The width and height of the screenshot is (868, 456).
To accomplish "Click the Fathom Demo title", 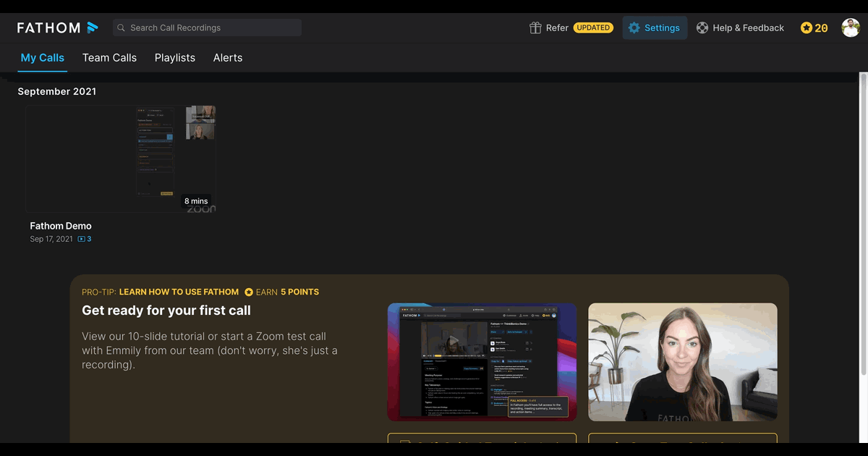I will (x=61, y=226).
